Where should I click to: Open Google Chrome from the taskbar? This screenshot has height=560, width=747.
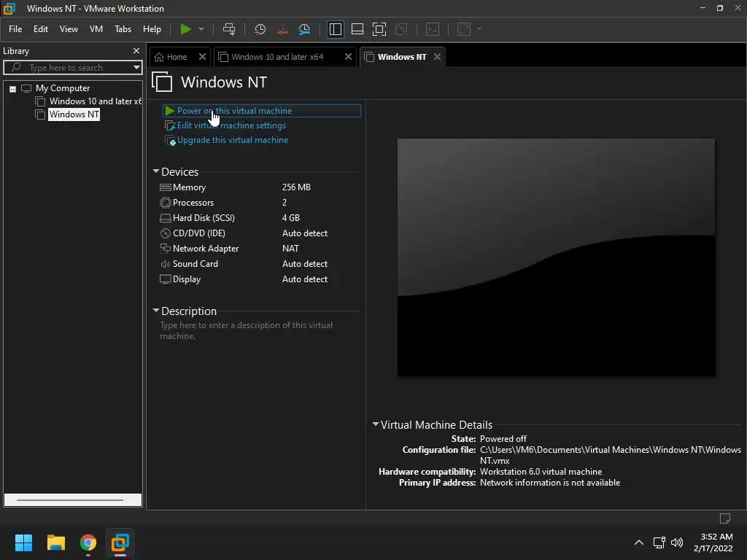click(x=88, y=542)
